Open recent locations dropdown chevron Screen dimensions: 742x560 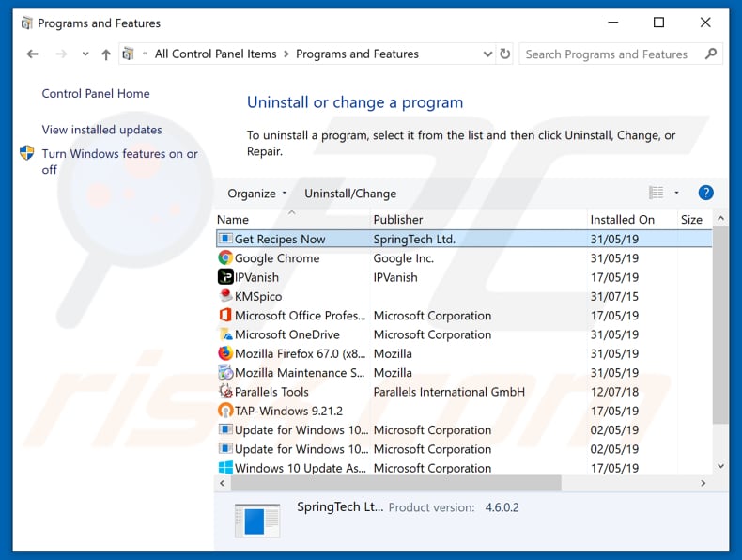(x=85, y=54)
